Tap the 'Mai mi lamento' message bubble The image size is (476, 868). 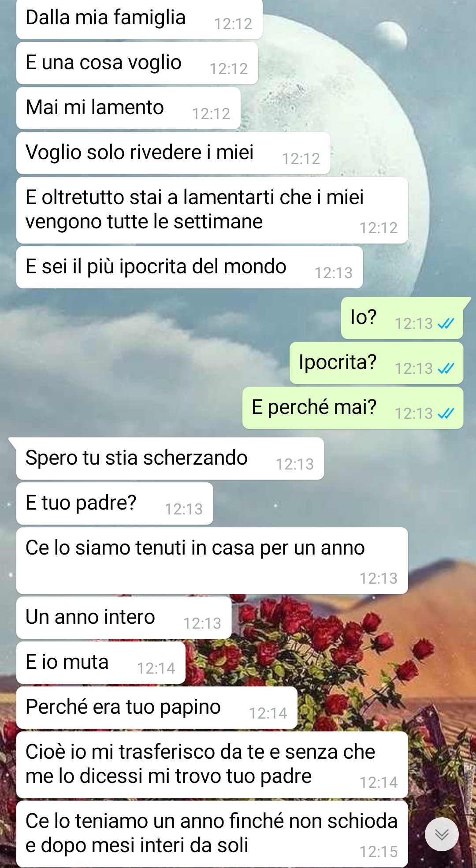coord(128,108)
